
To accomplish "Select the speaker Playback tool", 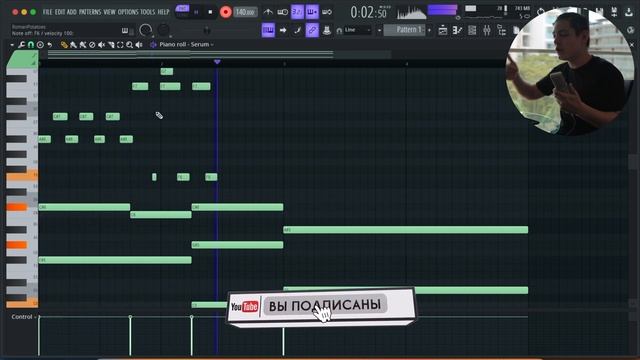I will click(x=139, y=44).
